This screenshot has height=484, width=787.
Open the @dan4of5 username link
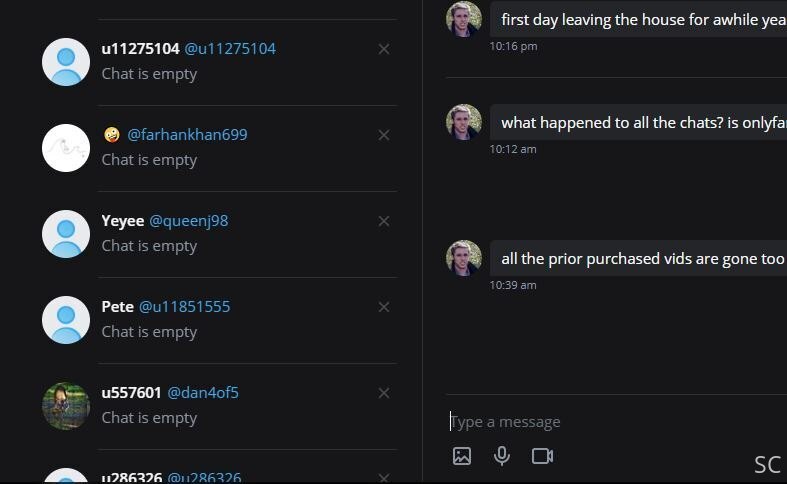pyautogui.click(x=203, y=393)
